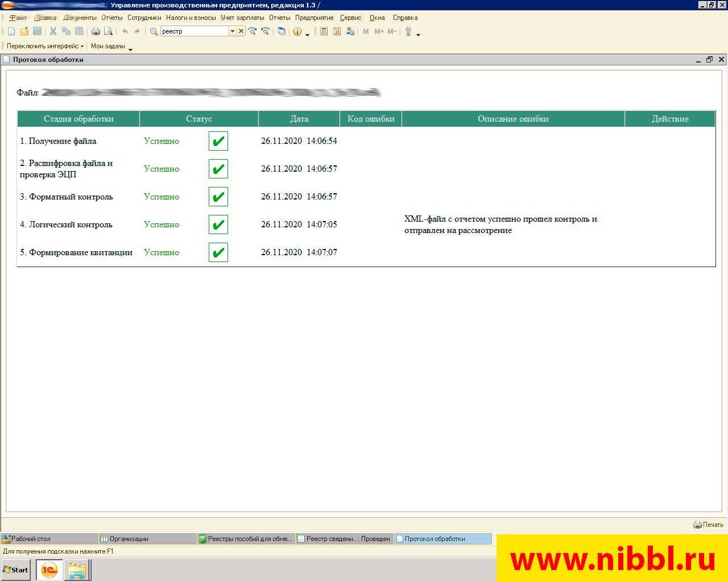Click the Help information icon
This screenshot has height=582, width=728.
[x=297, y=32]
